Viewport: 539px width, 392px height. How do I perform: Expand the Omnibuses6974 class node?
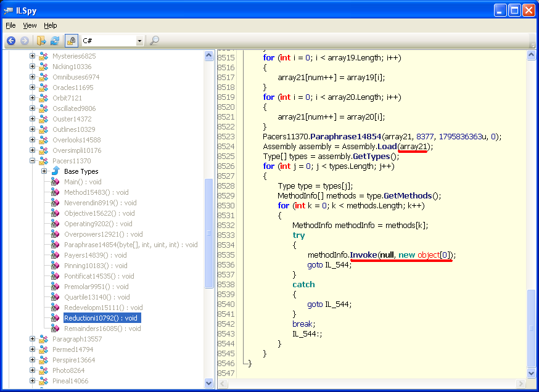32,76
